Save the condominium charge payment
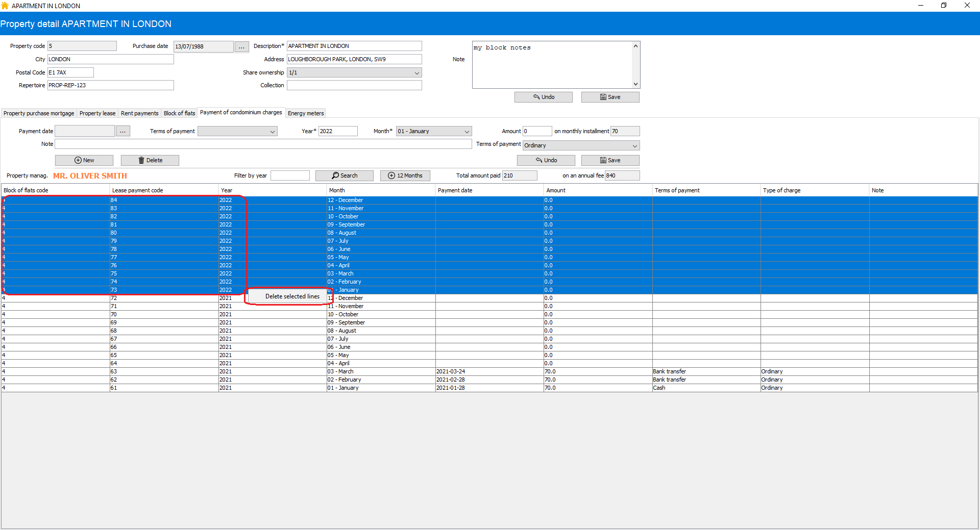The width and height of the screenshot is (980, 530). tap(610, 160)
